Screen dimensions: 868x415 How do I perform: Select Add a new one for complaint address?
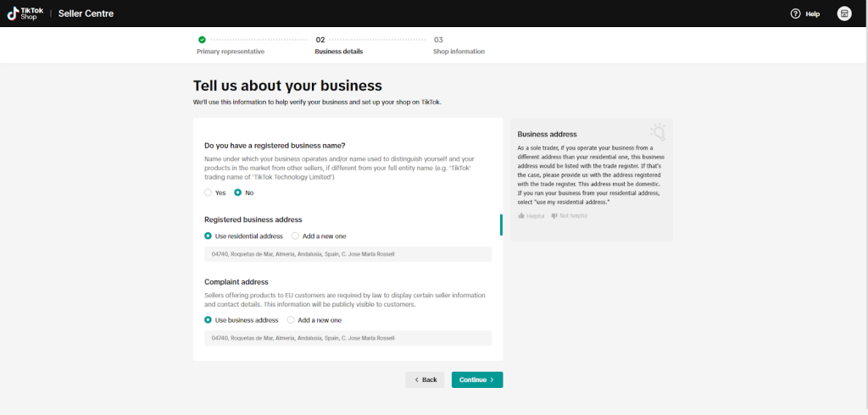[x=291, y=320]
